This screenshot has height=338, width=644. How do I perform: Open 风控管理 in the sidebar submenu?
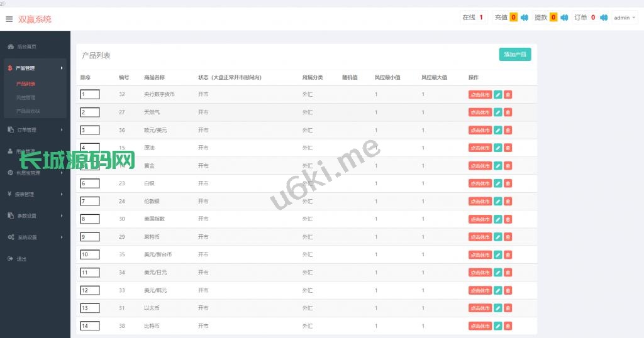(26, 97)
